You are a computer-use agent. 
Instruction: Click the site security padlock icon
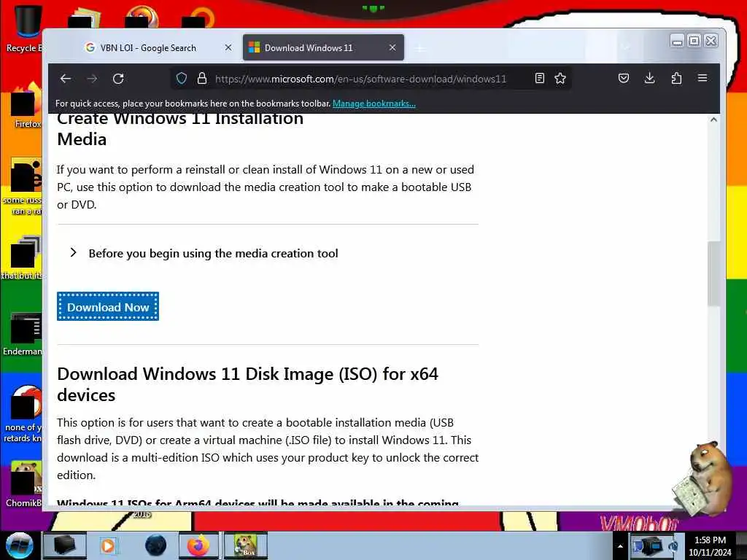coord(202,78)
